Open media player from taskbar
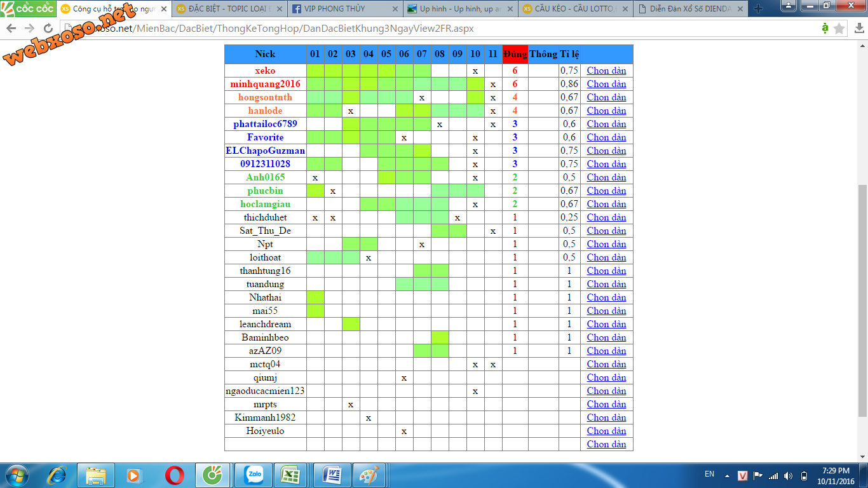The height and width of the screenshot is (488, 868). click(135, 475)
